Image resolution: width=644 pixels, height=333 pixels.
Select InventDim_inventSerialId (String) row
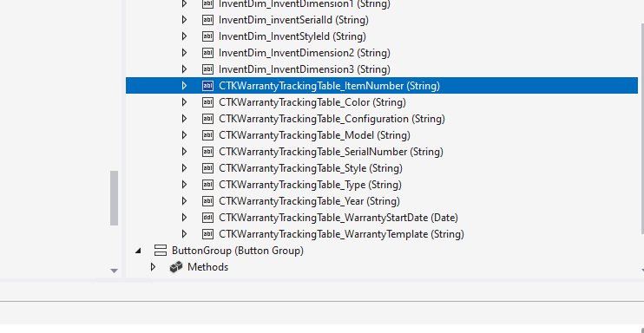pos(382,20)
